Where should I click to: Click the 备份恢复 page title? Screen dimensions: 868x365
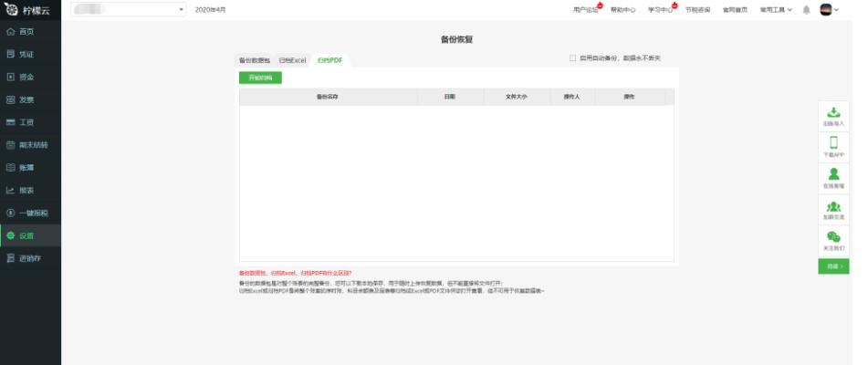tap(456, 40)
